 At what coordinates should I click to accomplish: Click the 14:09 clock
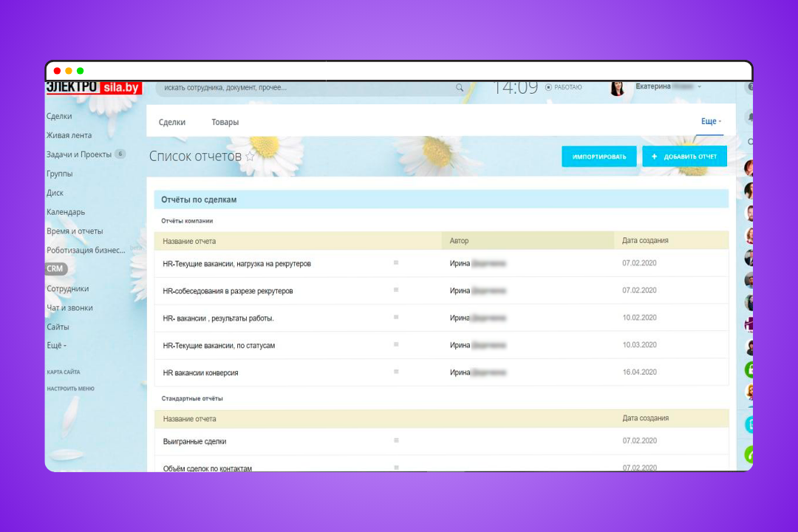click(516, 88)
